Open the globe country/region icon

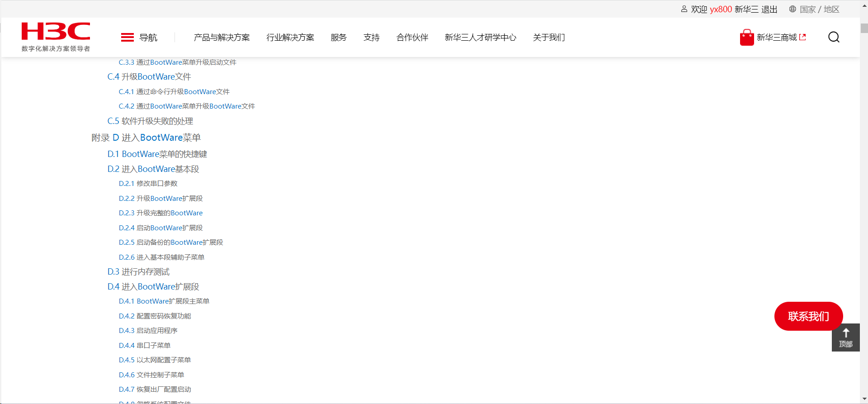[793, 9]
